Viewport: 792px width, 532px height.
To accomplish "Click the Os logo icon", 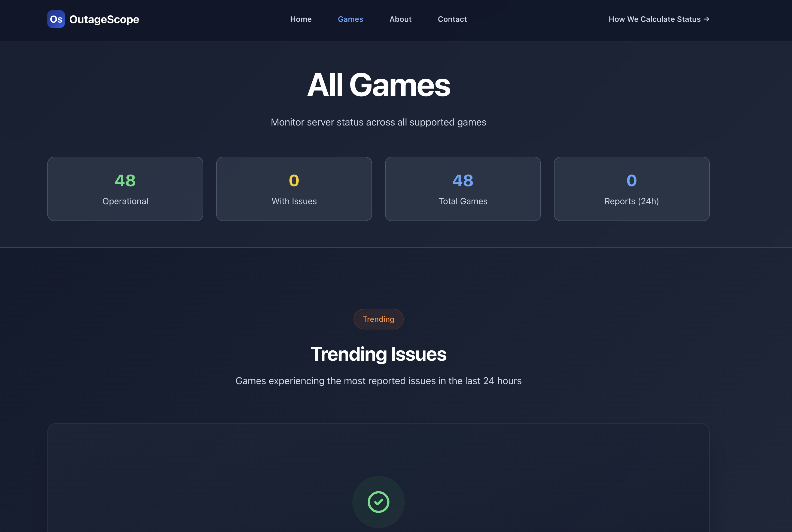I will coord(56,19).
